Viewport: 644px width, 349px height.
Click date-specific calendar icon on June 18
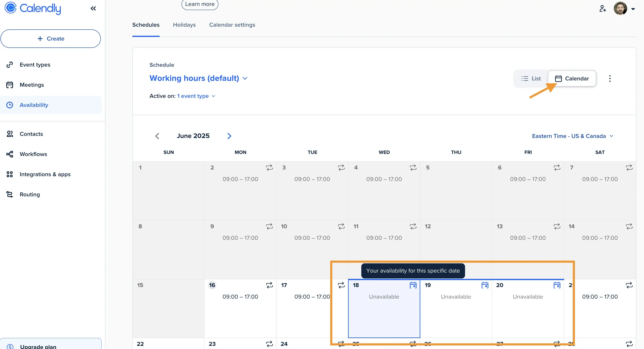(x=413, y=285)
